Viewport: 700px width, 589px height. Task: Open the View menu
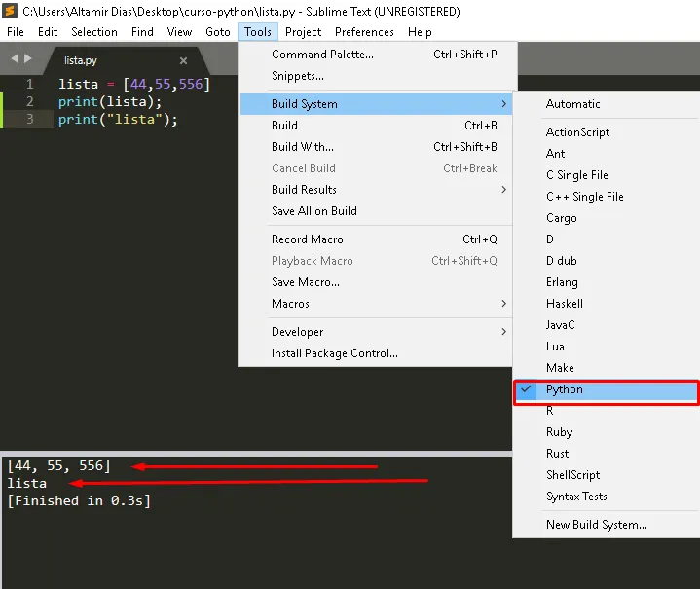179,32
